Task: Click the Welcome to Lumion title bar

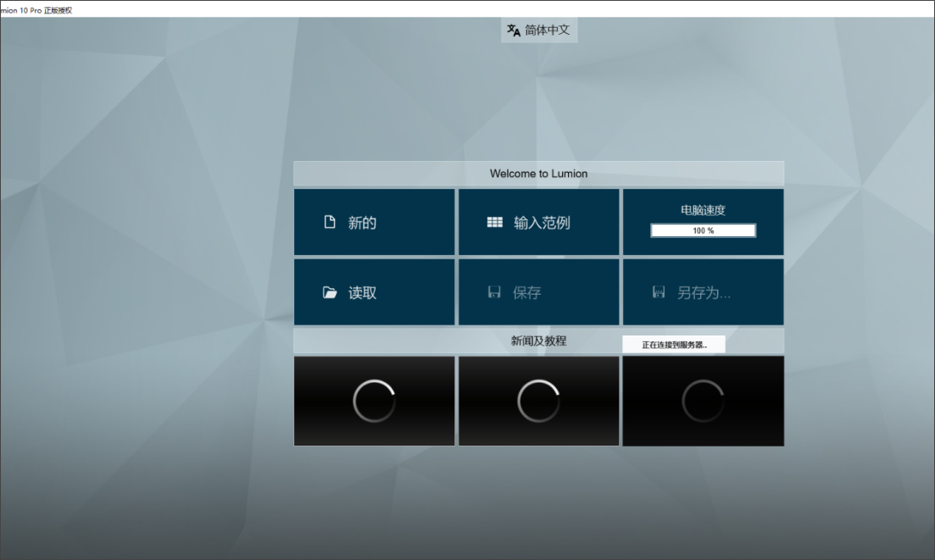Action: click(539, 173)
